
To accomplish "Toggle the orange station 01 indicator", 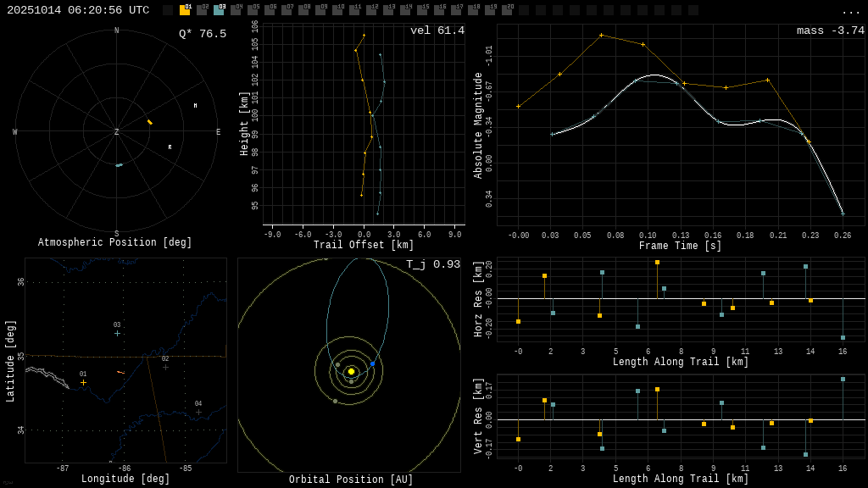I will point(185,10).
